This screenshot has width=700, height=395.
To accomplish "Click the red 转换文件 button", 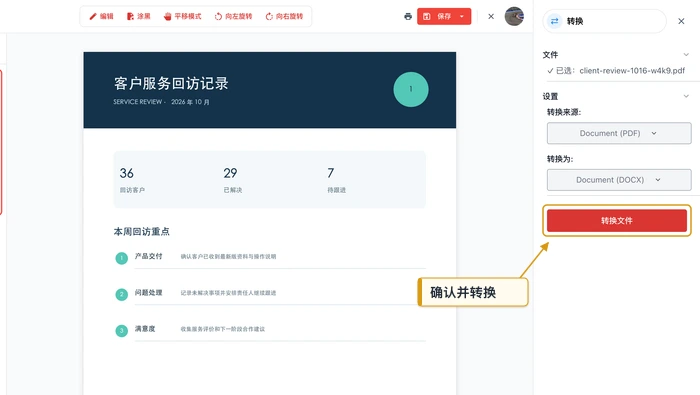I will [x=617, y=220].
